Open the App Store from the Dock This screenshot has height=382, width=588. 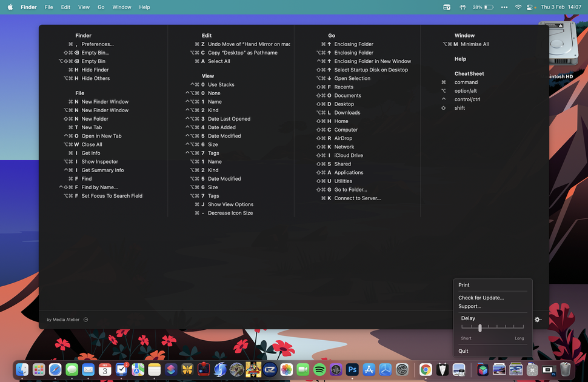(369, 369)
